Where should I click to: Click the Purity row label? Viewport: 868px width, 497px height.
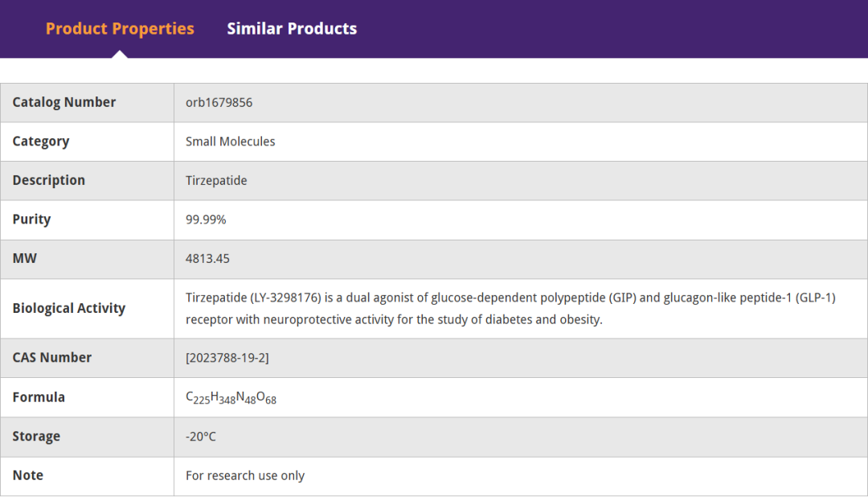(x=31, y=220)
